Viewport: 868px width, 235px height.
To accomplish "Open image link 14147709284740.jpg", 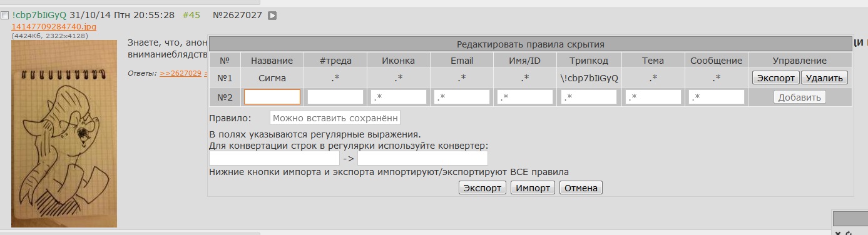I will pos(54,27).
